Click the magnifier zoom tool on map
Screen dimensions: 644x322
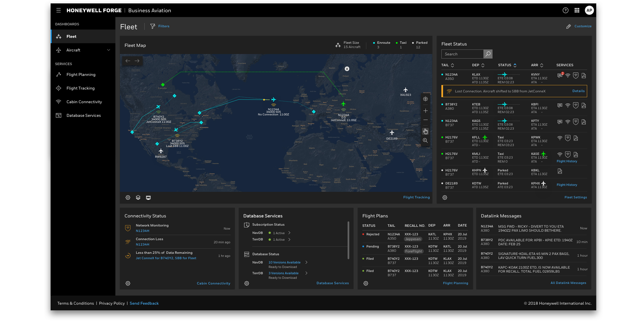coord(425,140)
